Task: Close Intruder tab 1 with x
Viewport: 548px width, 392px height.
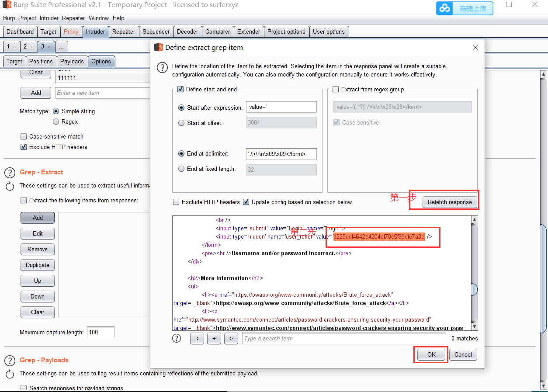Action: click(x=14, y=47)
